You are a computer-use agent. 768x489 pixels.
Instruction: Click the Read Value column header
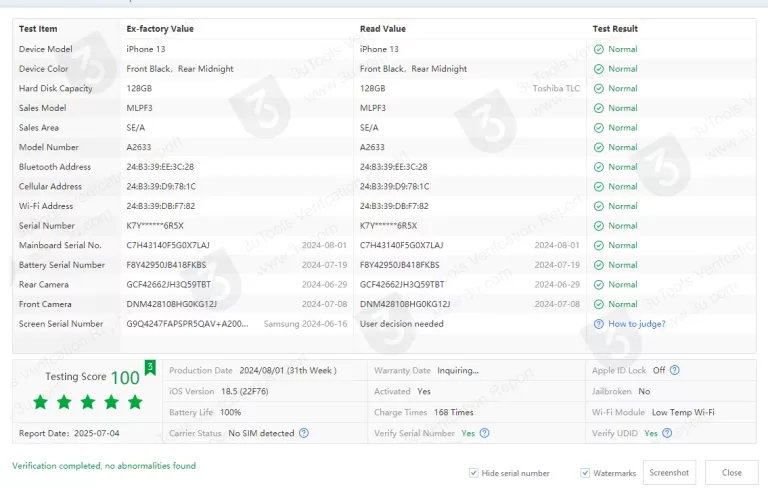[383, 29]
